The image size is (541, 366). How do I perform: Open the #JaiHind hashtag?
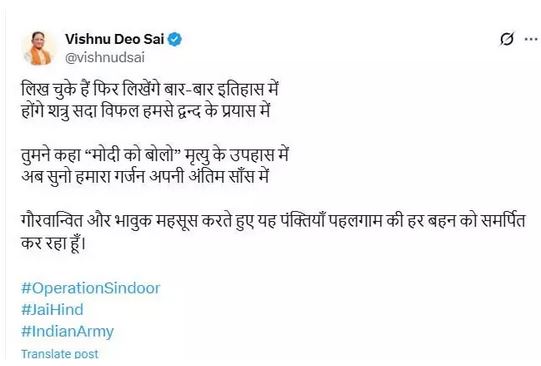[x=52, y=309]
